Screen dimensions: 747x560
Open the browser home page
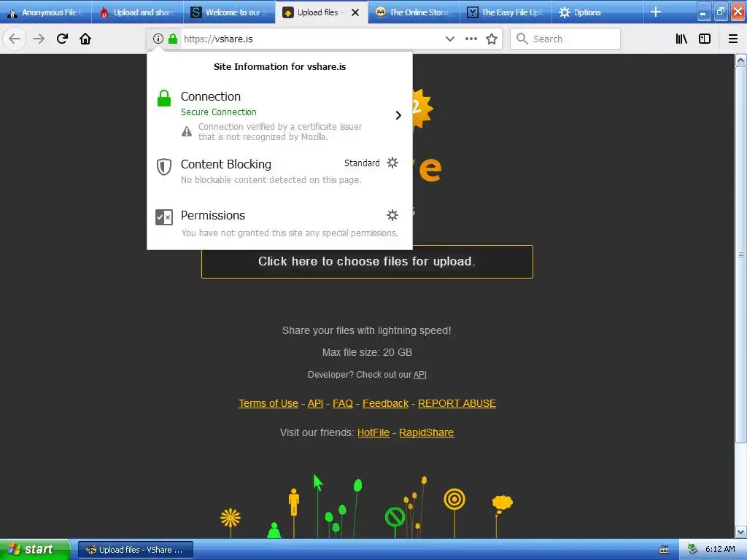click(x=85, y=39)
